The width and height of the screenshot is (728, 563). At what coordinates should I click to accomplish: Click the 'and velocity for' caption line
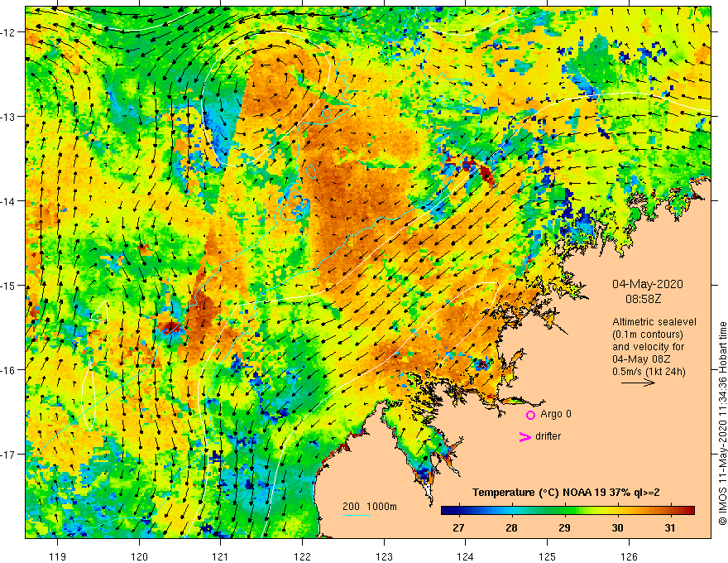coord(648,347)
